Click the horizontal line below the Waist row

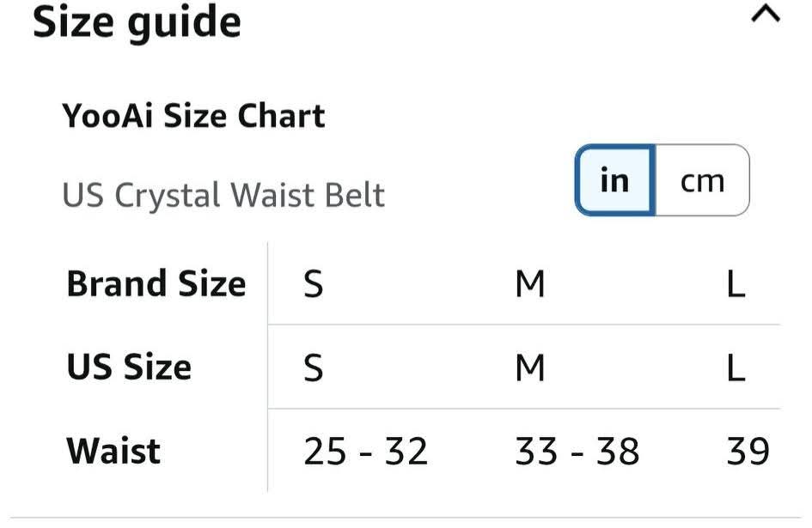tap(406, 518)
